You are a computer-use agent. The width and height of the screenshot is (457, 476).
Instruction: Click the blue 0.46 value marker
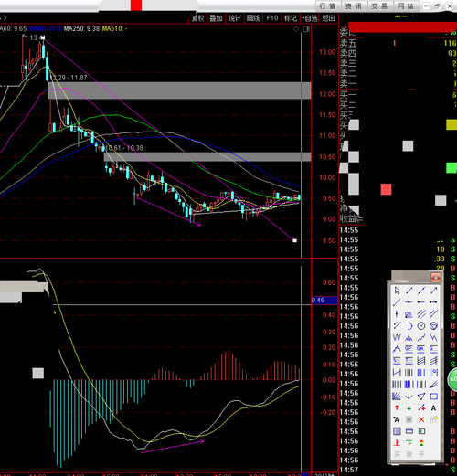pos(324,301)
